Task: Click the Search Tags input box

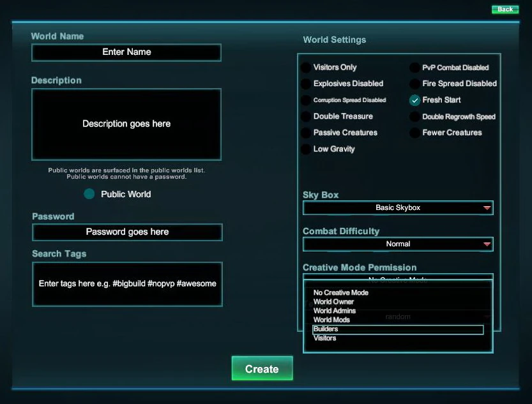Action: click(127, 284)
